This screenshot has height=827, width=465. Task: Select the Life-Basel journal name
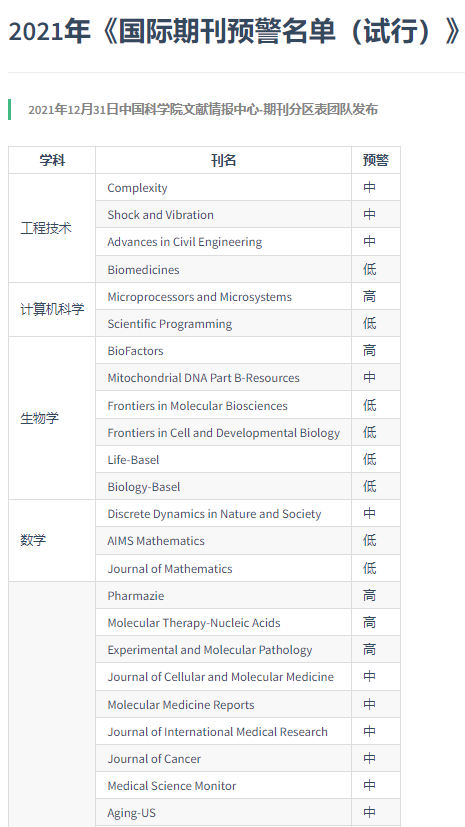coord(133,460)
